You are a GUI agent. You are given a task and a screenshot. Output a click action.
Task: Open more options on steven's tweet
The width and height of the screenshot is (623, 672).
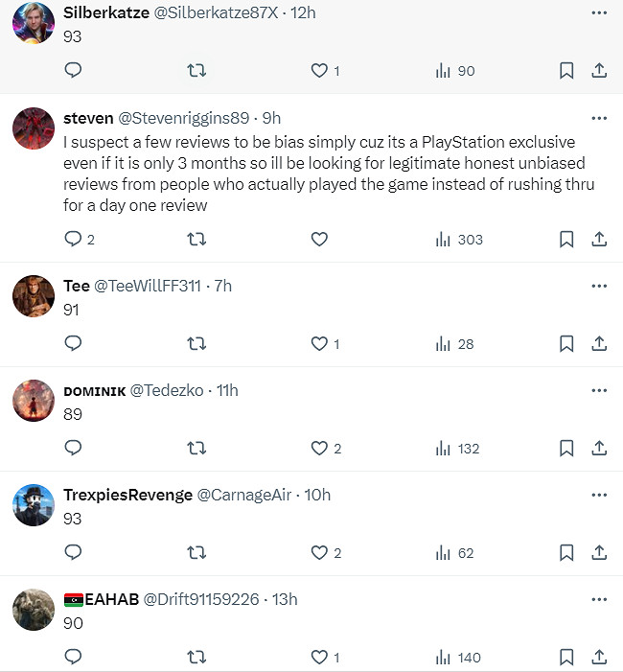(599, 118)
